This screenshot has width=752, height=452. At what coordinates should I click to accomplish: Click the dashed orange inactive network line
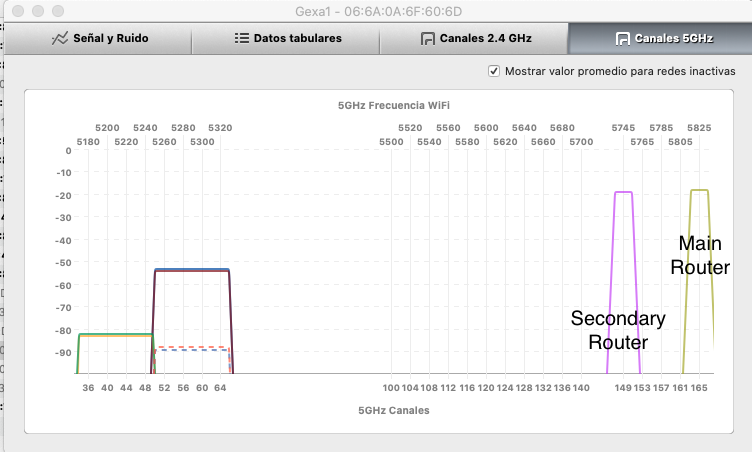tap(192, 346)
